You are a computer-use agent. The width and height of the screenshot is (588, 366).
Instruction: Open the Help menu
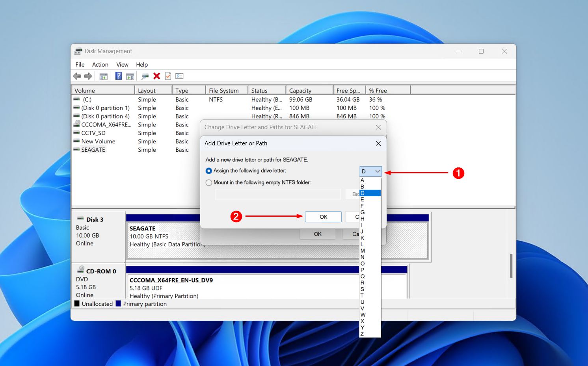(142, 65)
